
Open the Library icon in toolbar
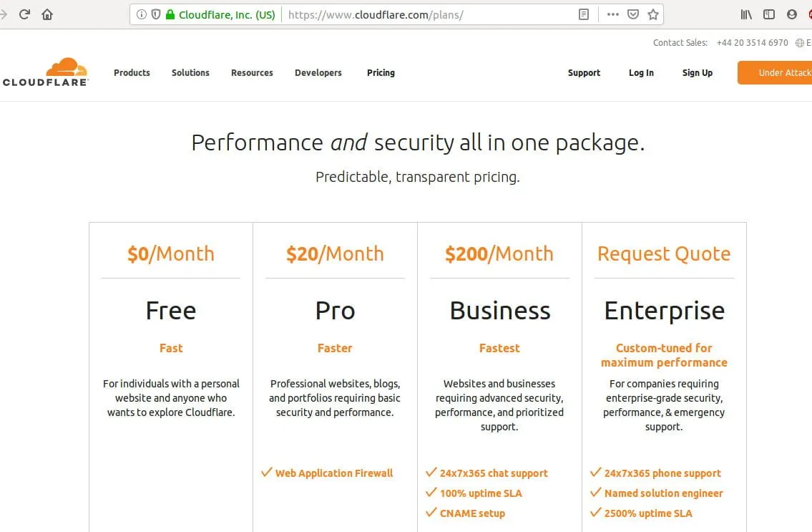click(746, 14)
